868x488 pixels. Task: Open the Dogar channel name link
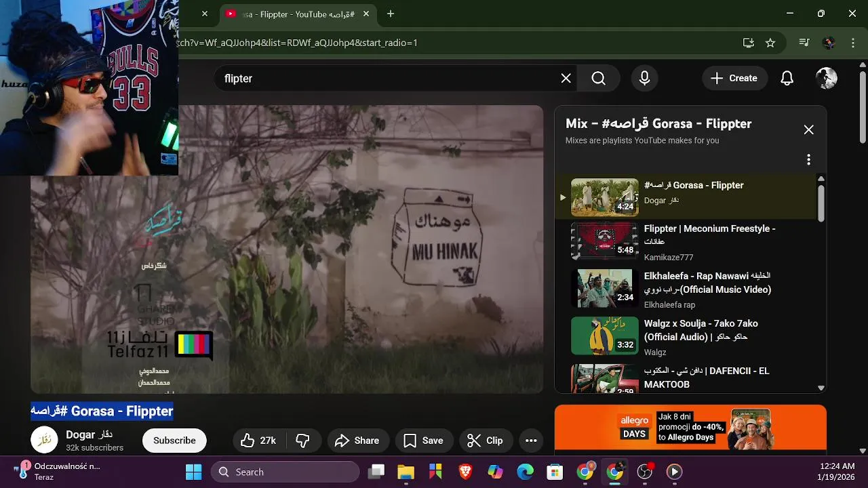tap(89, 435)
